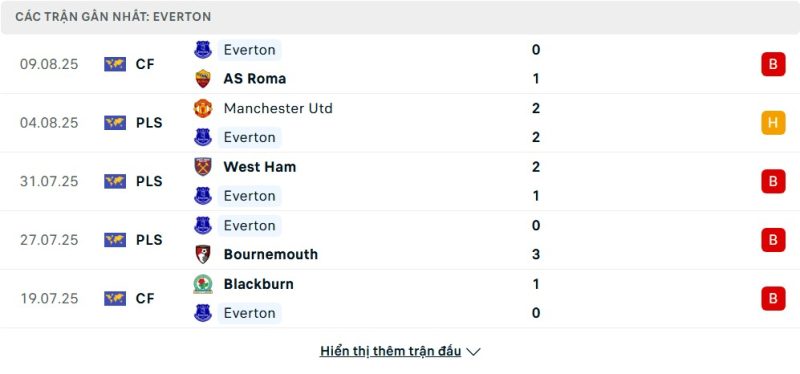Open Hiển thị thêm trận đấu link
Image resolution: width=800 pixels, height=374 pixels.
[390, 351]
